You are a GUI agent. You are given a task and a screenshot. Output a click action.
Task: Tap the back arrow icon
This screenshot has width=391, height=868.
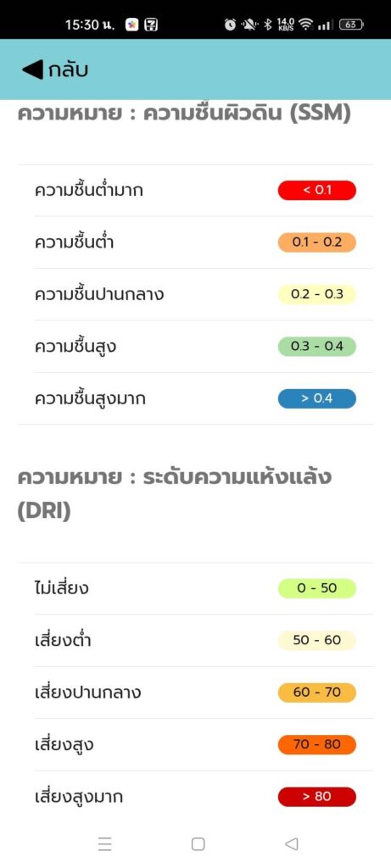33,70
